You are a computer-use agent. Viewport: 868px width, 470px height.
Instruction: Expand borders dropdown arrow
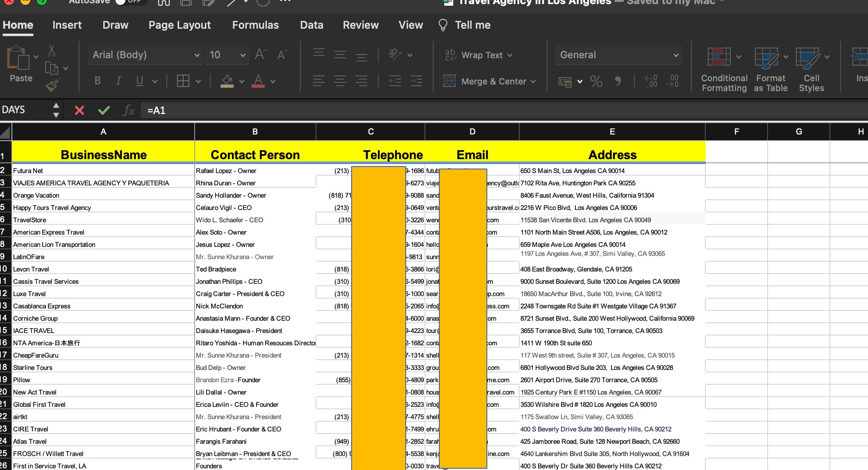pos(198,81)
